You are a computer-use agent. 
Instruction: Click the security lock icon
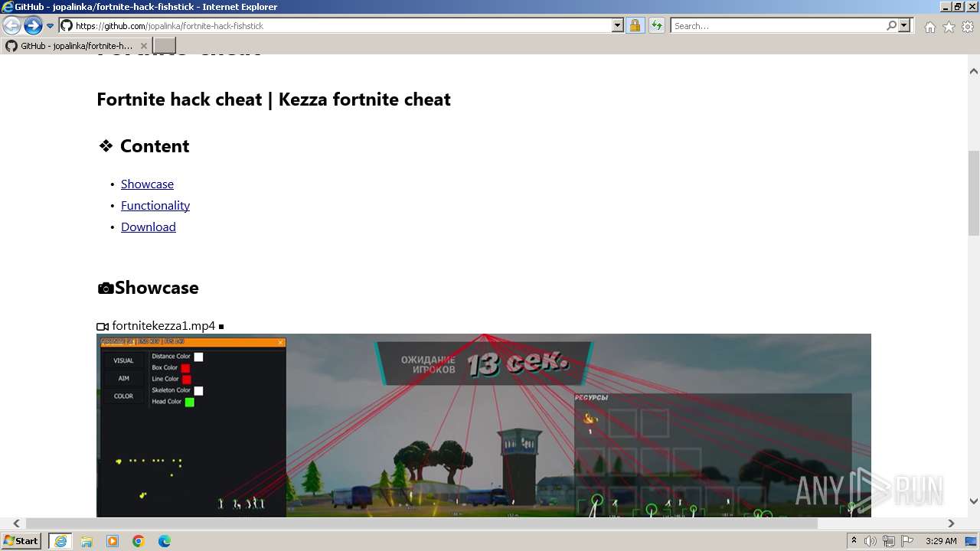coord(635,25)
